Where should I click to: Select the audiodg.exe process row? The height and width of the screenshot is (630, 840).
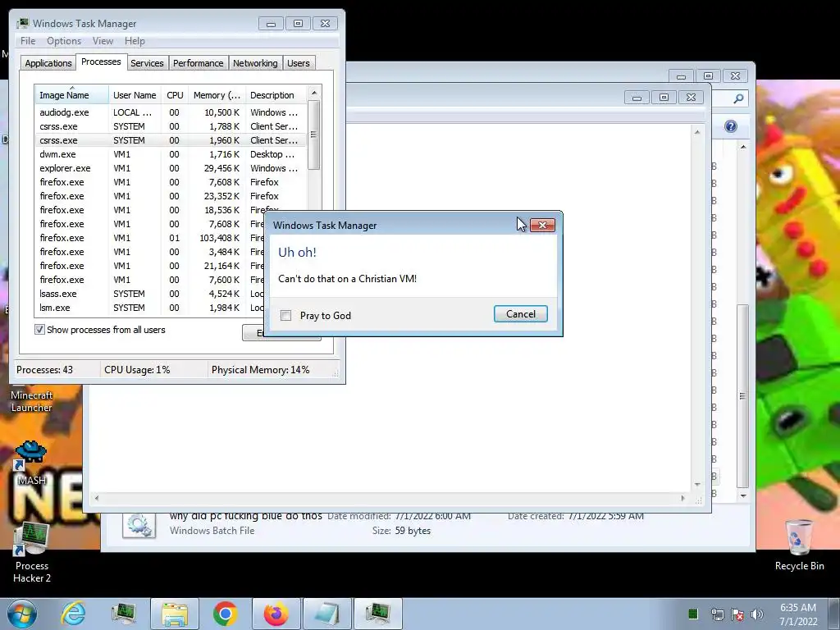click(x=171, y=112)
